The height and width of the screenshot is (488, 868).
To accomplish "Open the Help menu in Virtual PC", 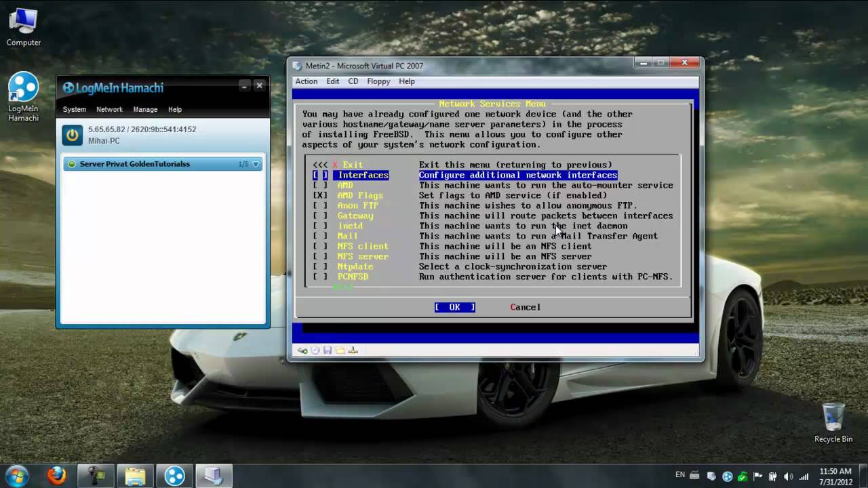I will point(407,81).
